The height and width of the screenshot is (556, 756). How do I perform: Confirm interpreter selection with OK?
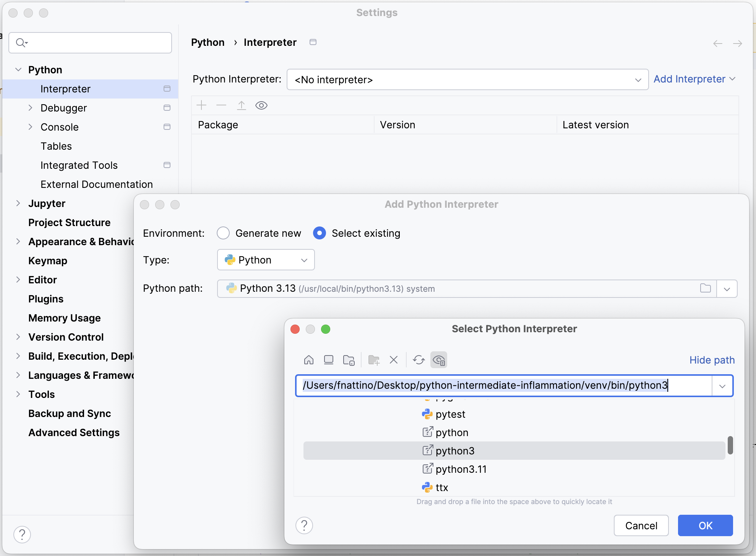705,525
